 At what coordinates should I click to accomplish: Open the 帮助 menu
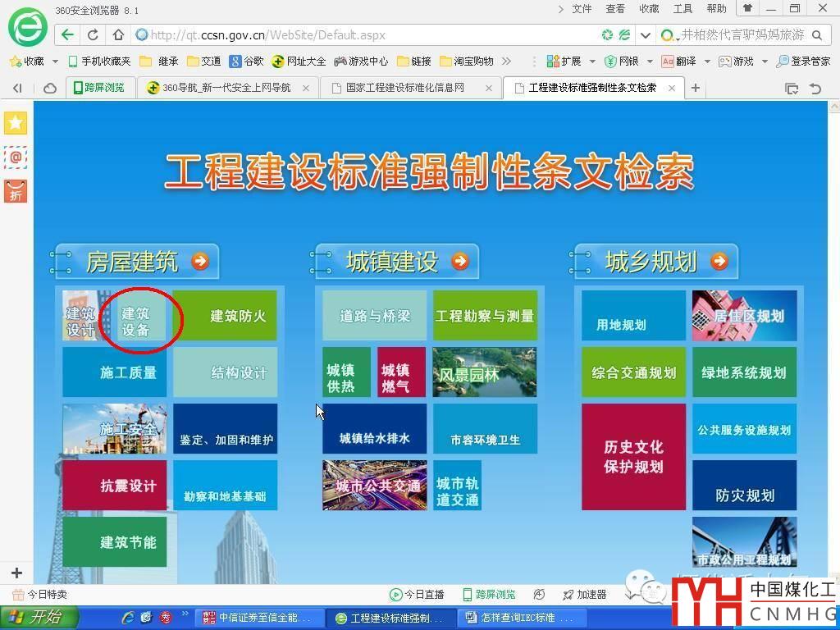[716, 8]
